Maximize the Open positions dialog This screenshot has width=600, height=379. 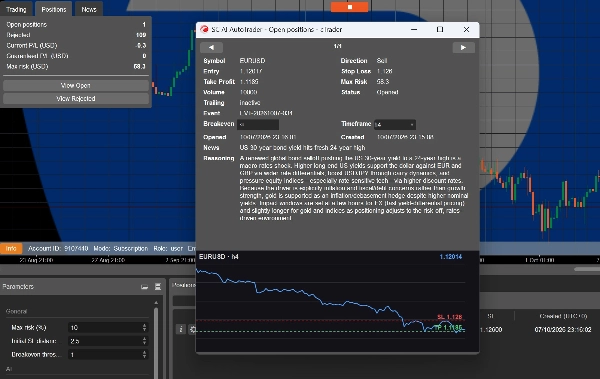point(440,29)
